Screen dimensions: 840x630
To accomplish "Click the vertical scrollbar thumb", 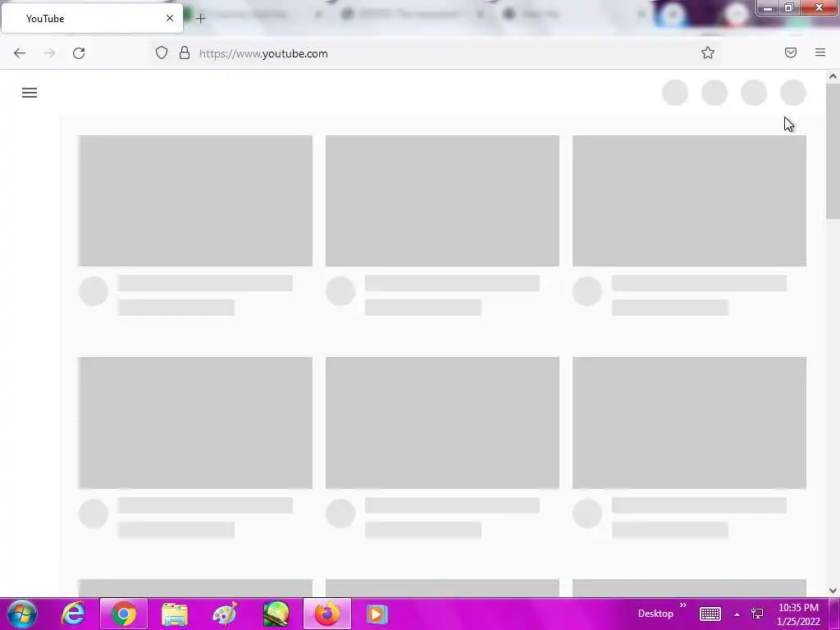I will click(833, 151).
